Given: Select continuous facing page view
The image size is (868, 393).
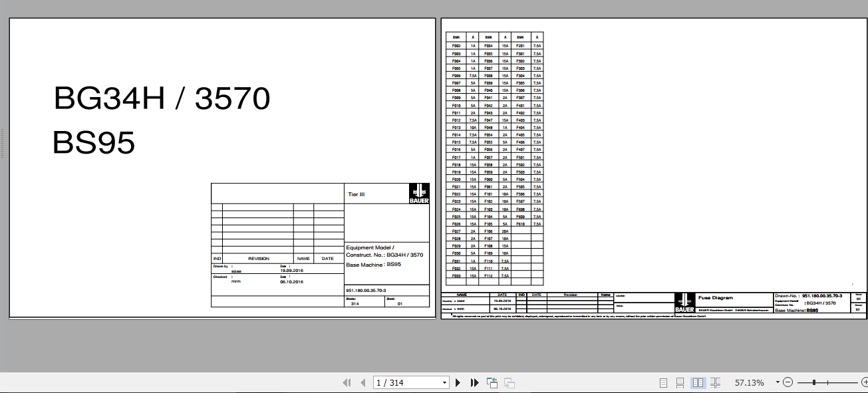Looking at the screenshot, I should click(715, 382).
